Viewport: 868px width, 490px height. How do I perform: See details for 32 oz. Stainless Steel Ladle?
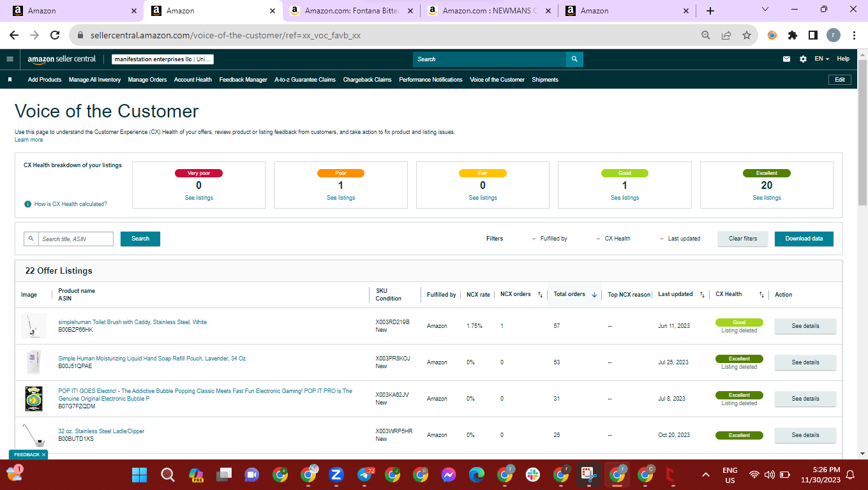coord(805,435)
